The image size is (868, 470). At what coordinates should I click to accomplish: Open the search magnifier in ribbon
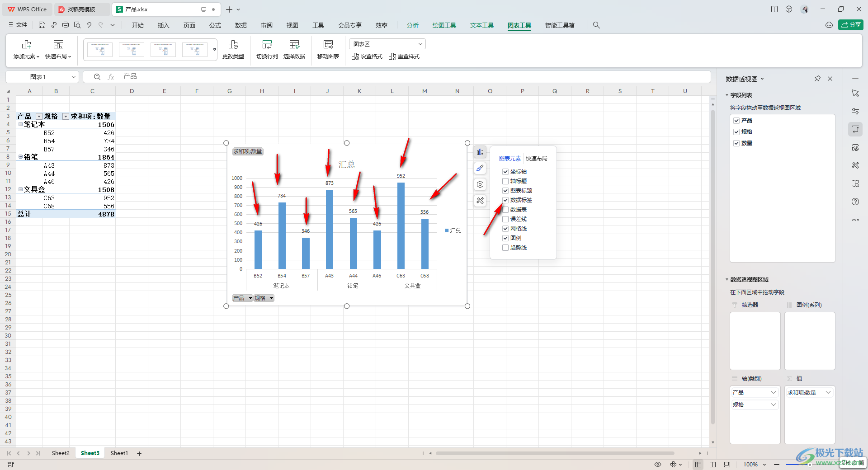pos(596,25)
